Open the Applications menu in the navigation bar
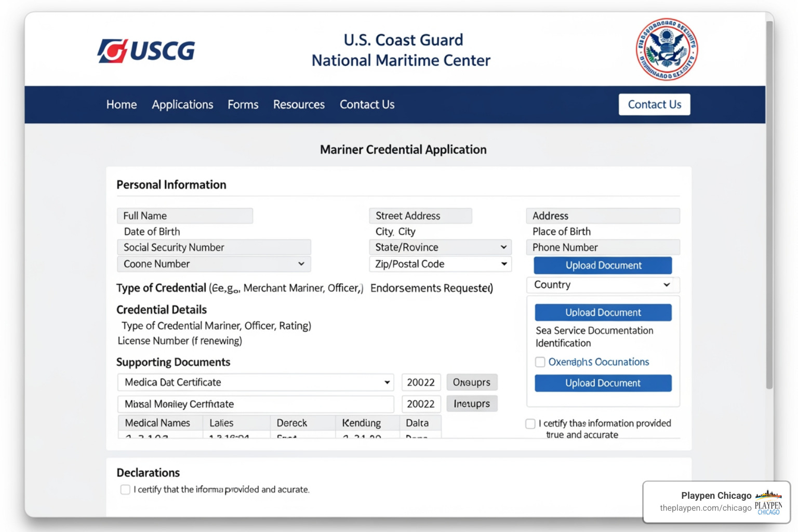The height and width of the screenshot is (532, 798). click(x=182, y=104)
